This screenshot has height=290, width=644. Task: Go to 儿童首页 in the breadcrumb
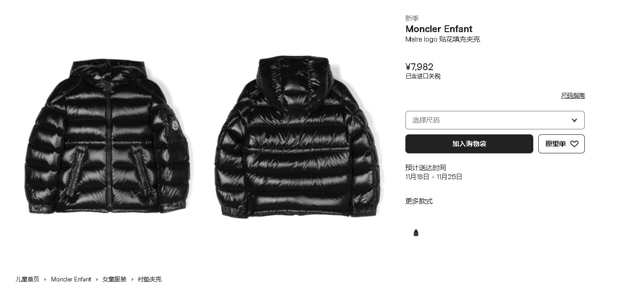[x=28, y=280]
